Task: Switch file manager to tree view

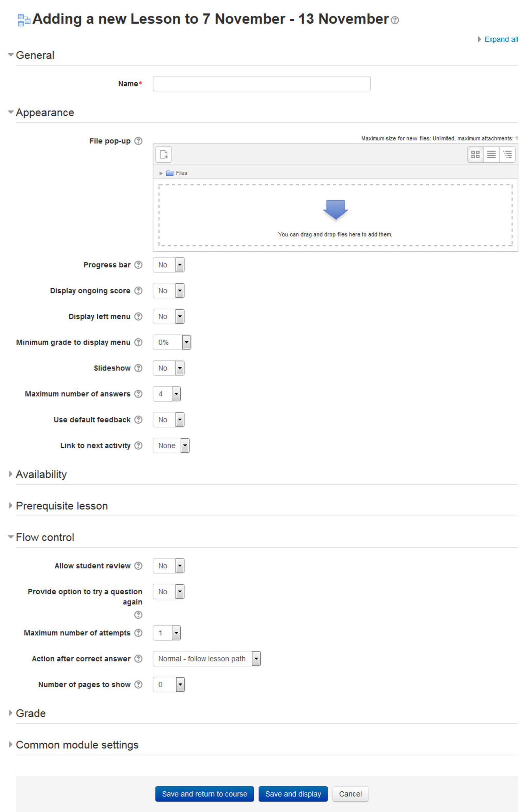Action: [508, 154]
